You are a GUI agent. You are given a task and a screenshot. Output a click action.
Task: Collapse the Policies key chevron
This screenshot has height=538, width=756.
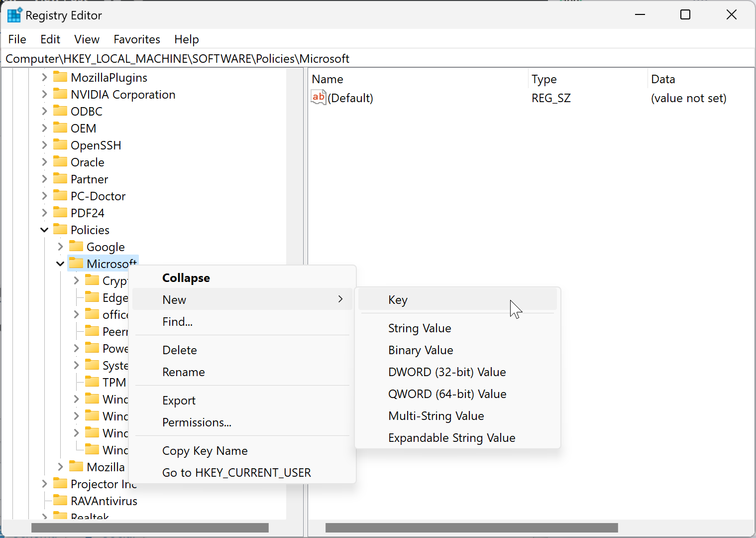coord(44,230)
